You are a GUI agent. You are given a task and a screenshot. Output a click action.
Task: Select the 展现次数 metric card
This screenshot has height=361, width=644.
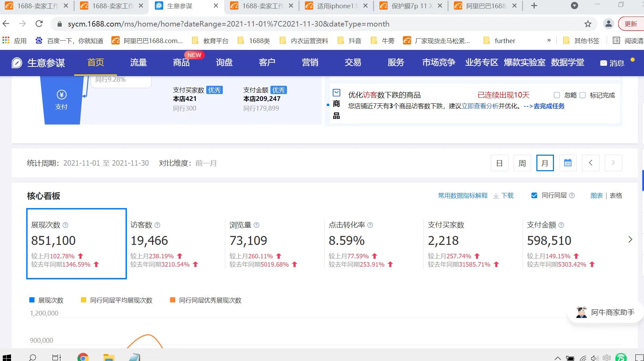pyautogui.click(x=77, y=244)
